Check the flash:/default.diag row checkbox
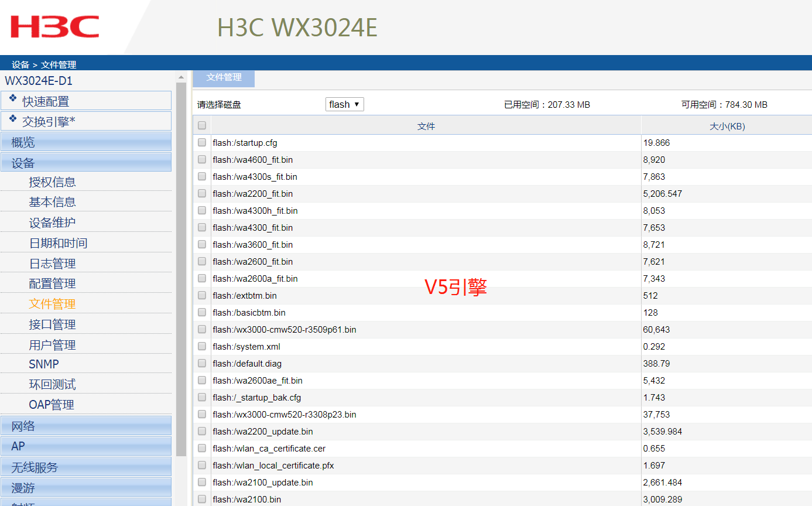Image resolution: width=812 pixels, height=506 pixels. pyautogui.click(x=202, y=363)
